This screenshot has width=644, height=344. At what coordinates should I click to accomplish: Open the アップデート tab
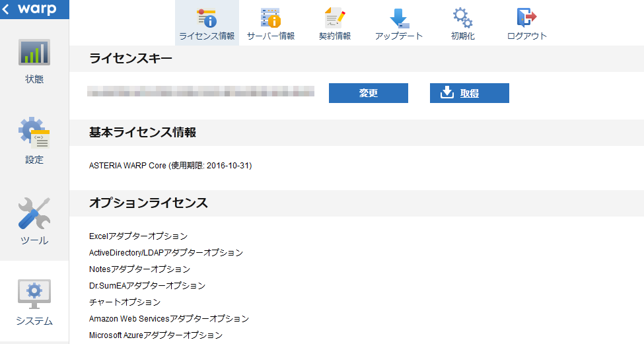click(x=399, y=23)
